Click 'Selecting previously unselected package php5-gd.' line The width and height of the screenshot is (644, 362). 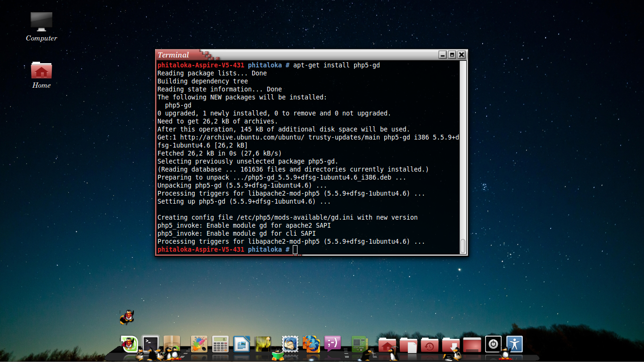[248, 161]
